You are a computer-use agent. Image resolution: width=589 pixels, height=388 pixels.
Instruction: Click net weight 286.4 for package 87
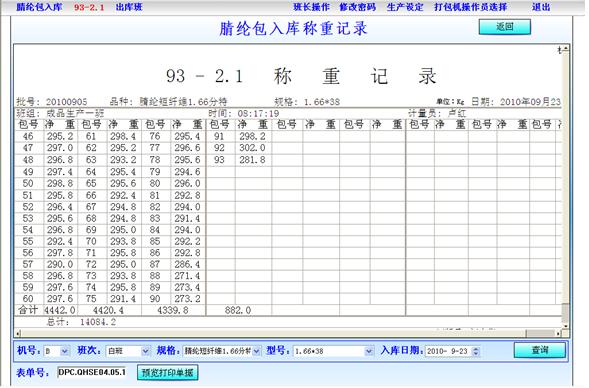[187, 264]
